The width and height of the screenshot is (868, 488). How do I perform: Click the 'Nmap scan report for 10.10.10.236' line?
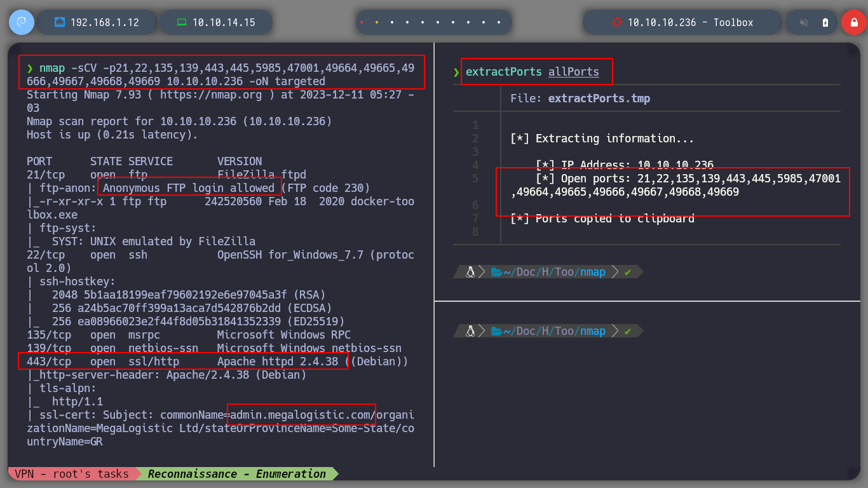[x=179, y=121]
